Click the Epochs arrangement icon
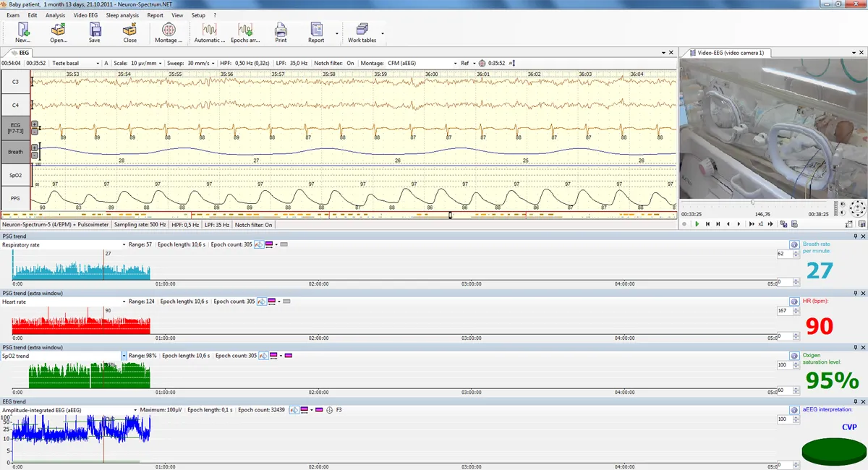The height and width of the screenshot is (470, 868). (244, 30)
